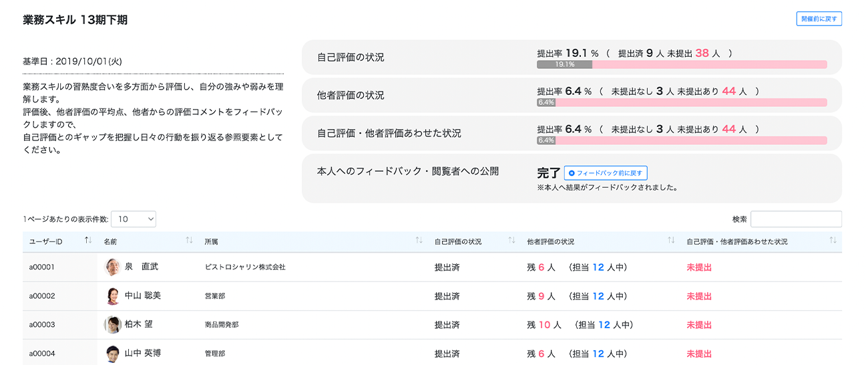Viewport: 868px width, 385px height.
Task: Click 泉 直武's profile avatar
Action: (x=113, y=267)
